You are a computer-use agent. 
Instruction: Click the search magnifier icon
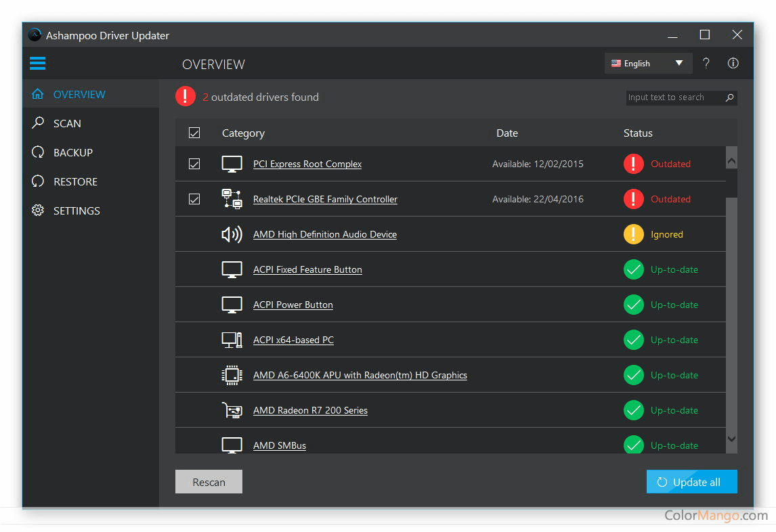pyautogui.click(x=729, y=97)
